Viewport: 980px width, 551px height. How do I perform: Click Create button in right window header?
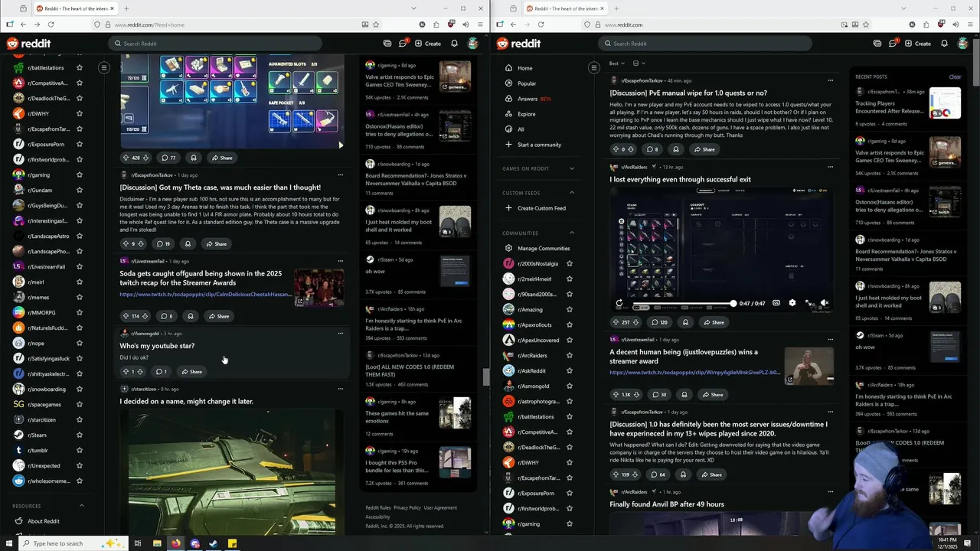[x=918, y=44]
